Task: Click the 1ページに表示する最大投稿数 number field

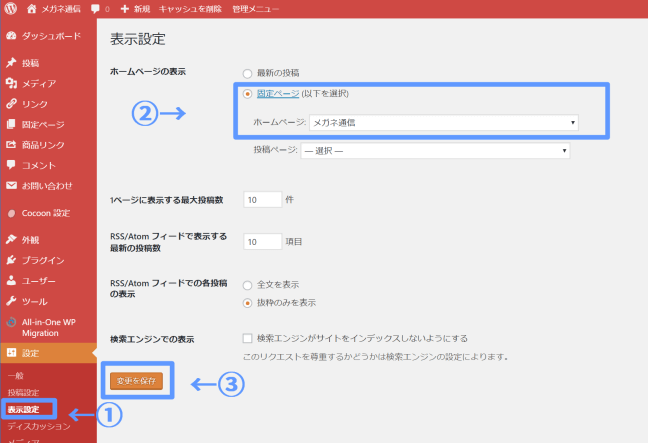Action: (262, 200)
